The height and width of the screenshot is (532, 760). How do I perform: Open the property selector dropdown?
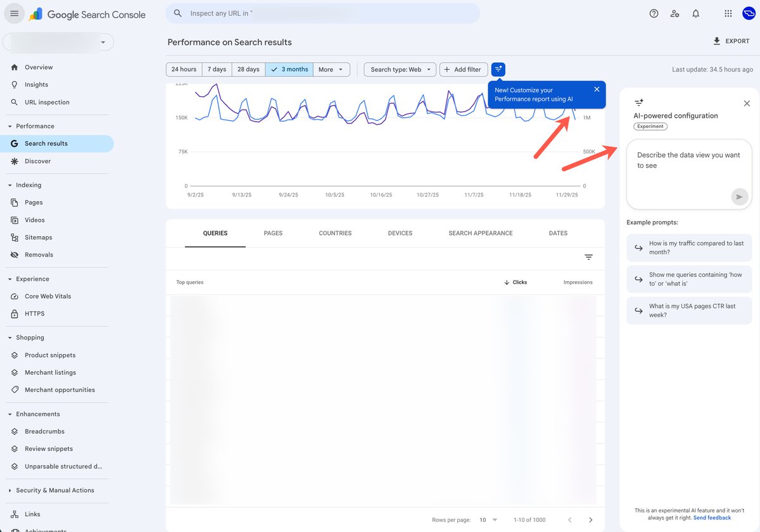pos(58,42)
